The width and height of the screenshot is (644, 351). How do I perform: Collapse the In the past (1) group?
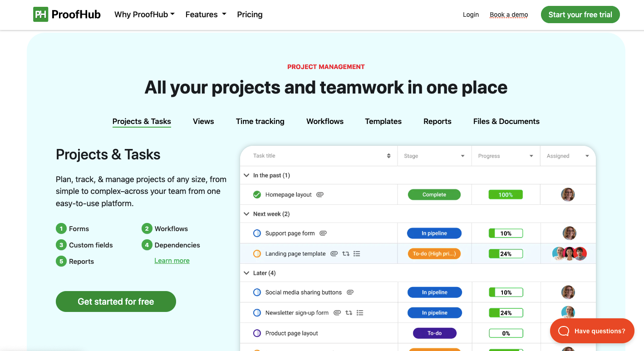(246, 175)
